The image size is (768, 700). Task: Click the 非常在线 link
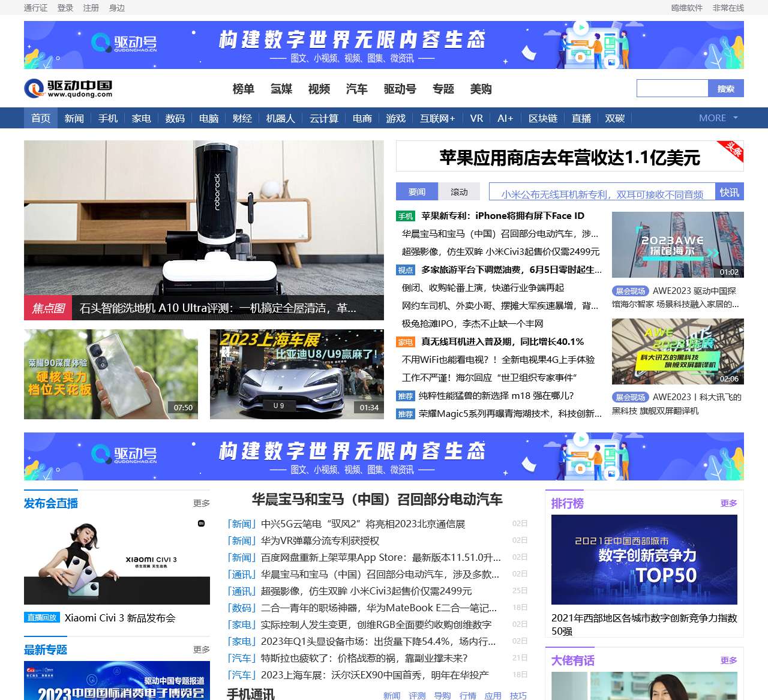[x=728, y=8]
